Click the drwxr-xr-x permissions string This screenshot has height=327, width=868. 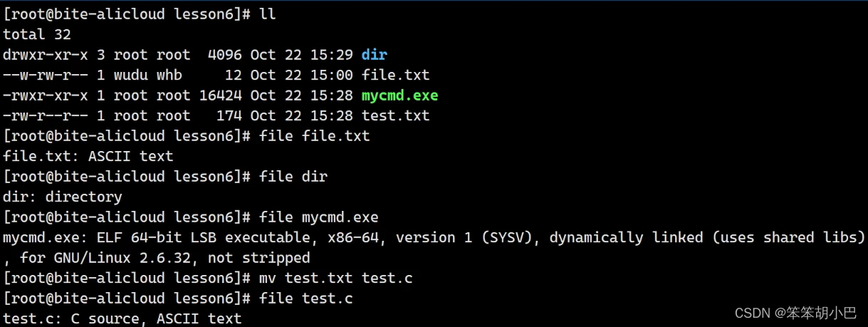pyautogui.click(x=46, y=54)
